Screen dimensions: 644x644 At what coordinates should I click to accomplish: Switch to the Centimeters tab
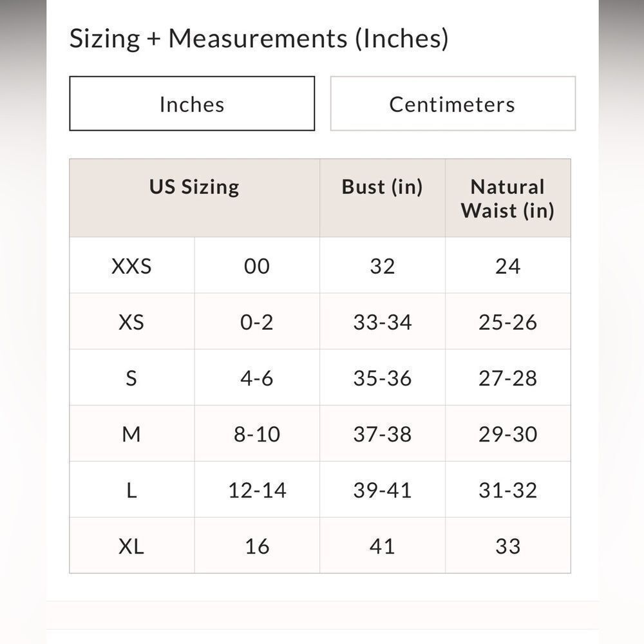point(453,104)
